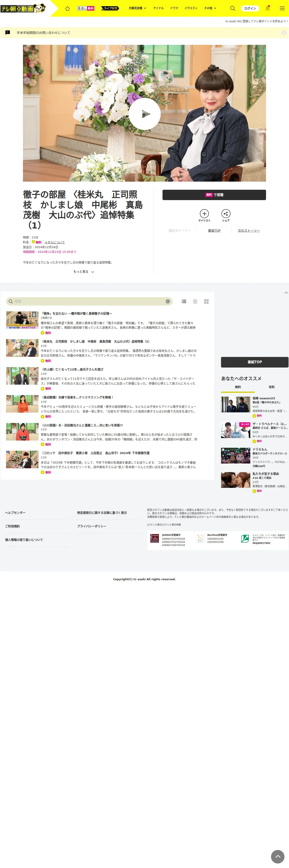289x868 pixels.
Task: Open the アイドル menu item
Action: 158,8
